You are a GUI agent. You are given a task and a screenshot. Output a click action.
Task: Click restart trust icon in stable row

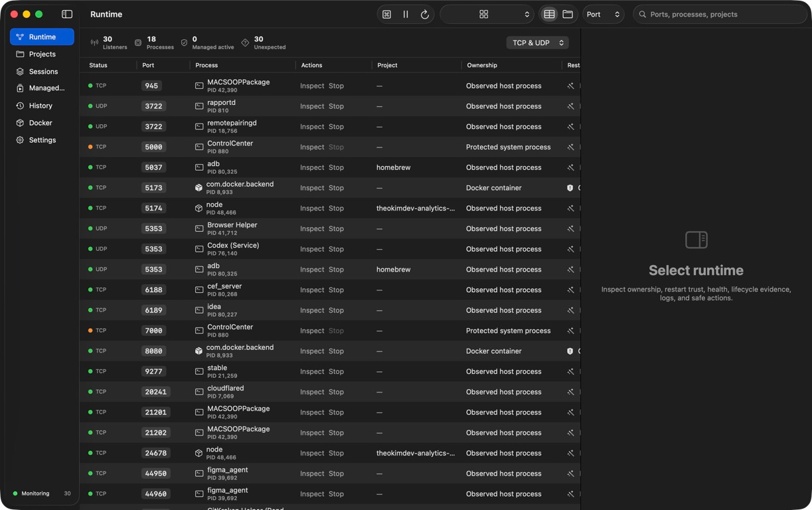click(570, 372)
